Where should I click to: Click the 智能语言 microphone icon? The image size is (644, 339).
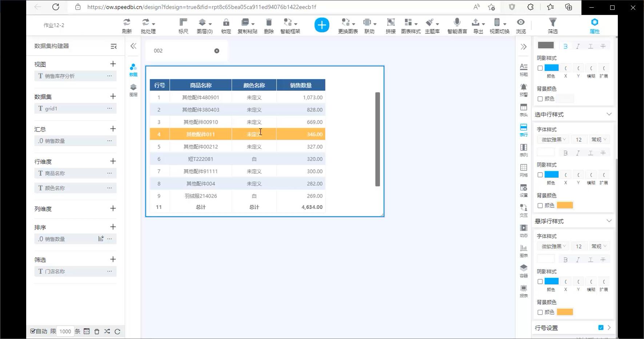pyautogui.click(x=457, y=25)
